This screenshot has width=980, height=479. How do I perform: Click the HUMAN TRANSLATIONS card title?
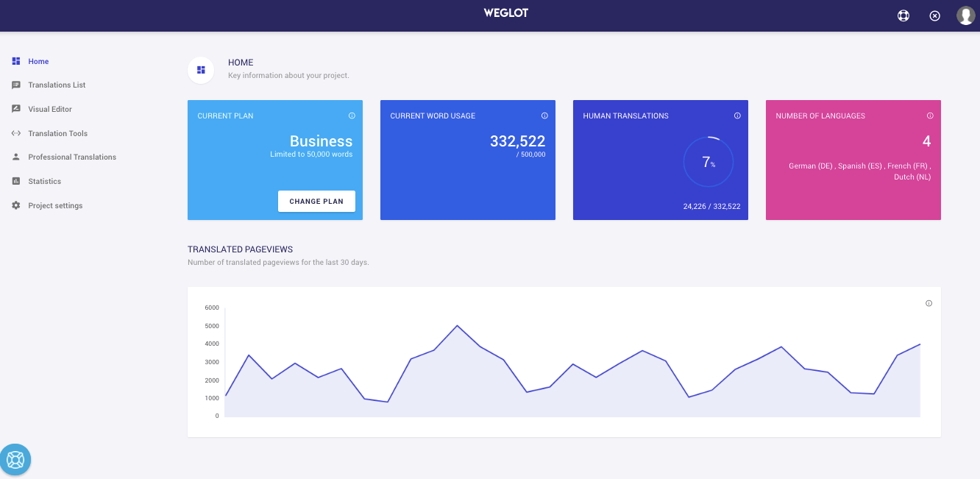click(625, 116)
